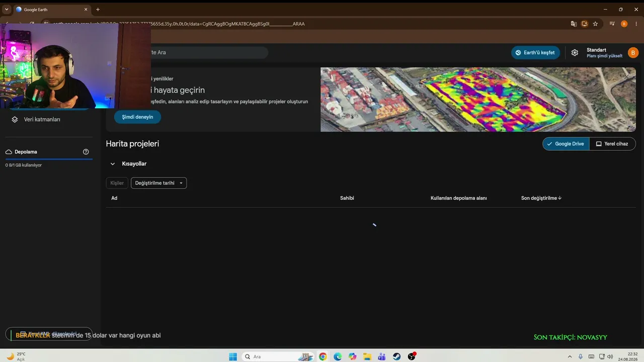Open the Windows Start menu
Image resolution: width=644 pixels, height=362 pixels.
point(233,356)
